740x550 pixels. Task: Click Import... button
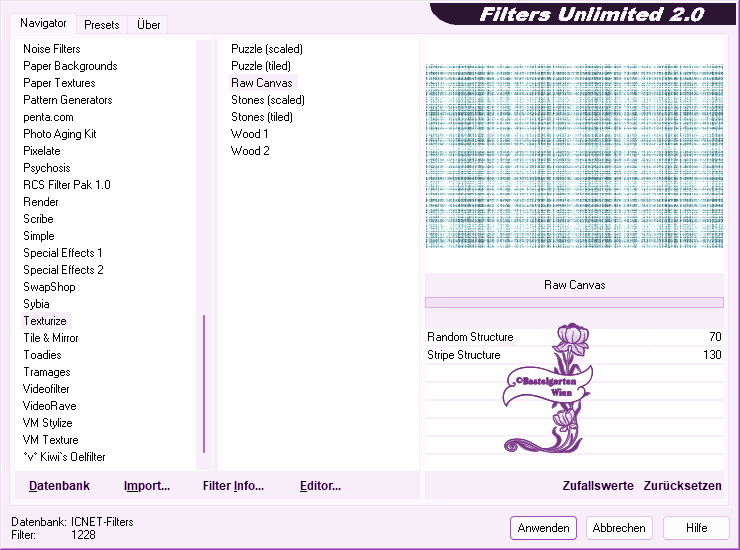click(x=147, y=486)
